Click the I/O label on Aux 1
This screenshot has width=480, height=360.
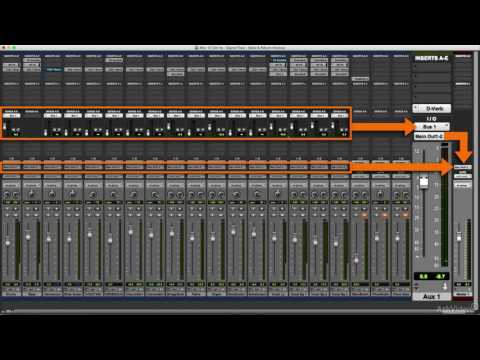coord(431,118)
